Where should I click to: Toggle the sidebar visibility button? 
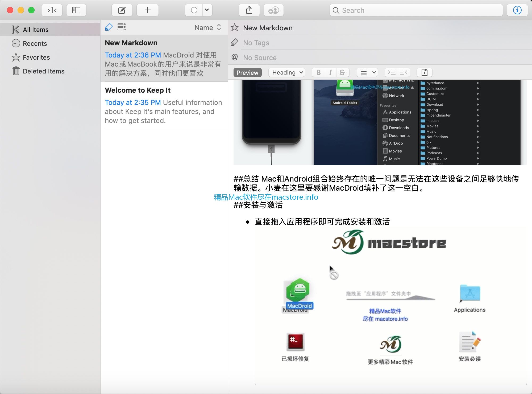click(x=76, y=10)
